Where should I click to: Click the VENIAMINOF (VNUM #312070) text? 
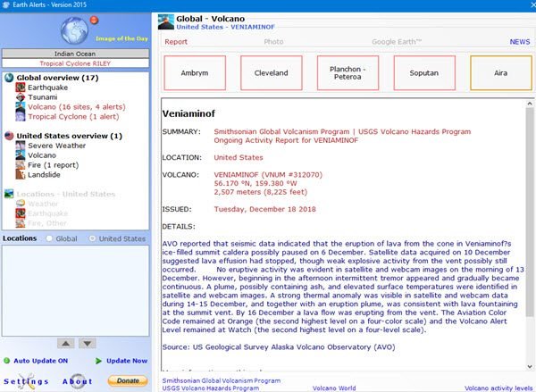pyautogui.click(x=268, y=175)
